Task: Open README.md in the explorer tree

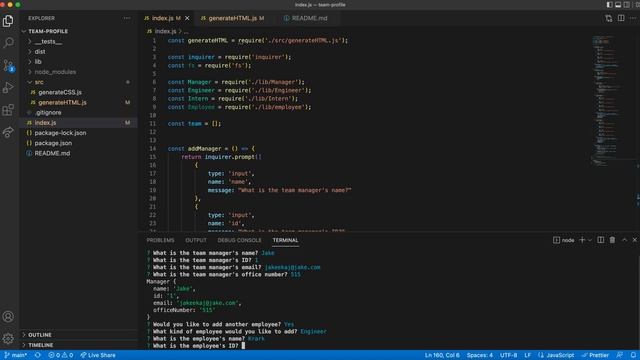Action: (52, 153)
